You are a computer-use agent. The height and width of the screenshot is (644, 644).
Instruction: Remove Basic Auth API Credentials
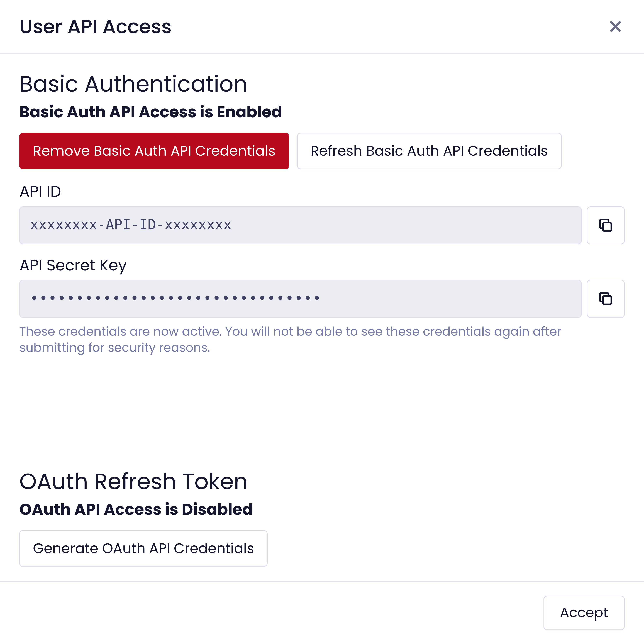tap(154, 151)
